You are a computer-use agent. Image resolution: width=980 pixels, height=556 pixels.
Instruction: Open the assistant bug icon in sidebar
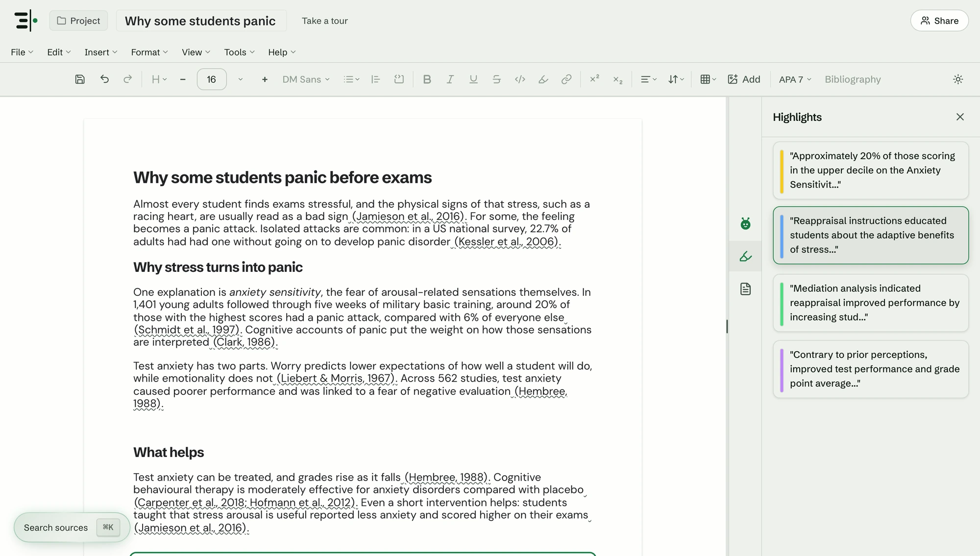tap(745, 224)
